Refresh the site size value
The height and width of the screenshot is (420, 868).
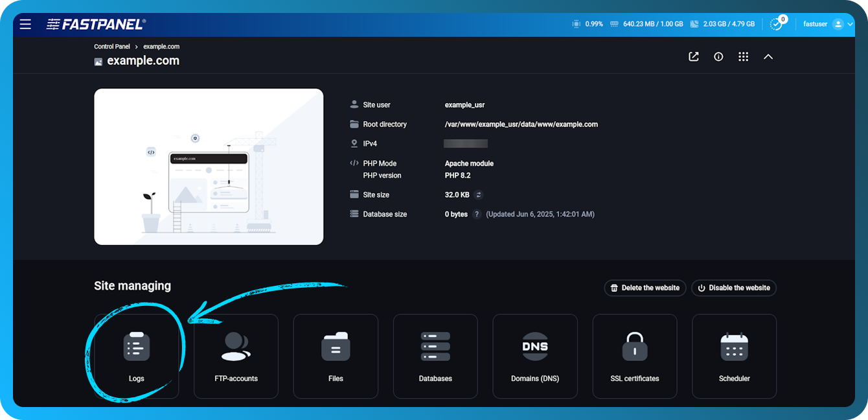tap(477, 194)
